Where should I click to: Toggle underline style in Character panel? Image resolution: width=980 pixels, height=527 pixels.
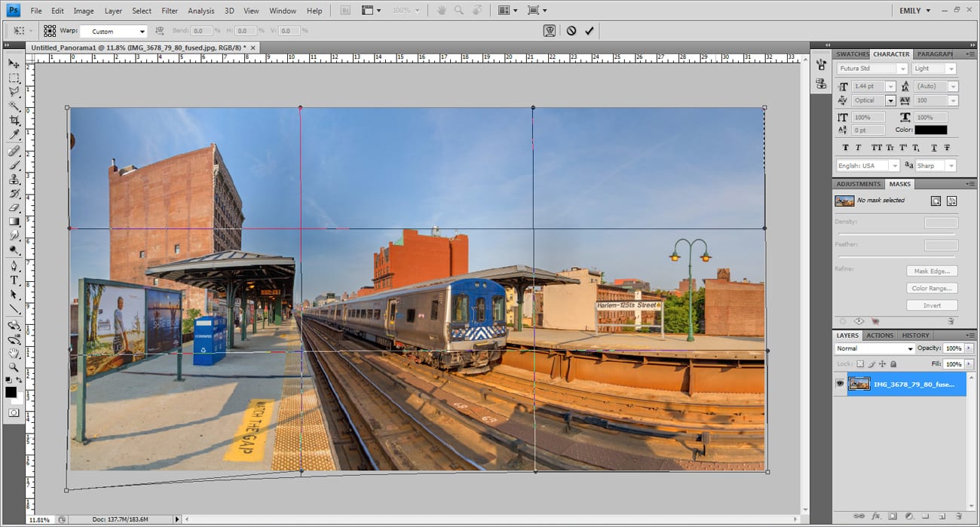point(934,148)
